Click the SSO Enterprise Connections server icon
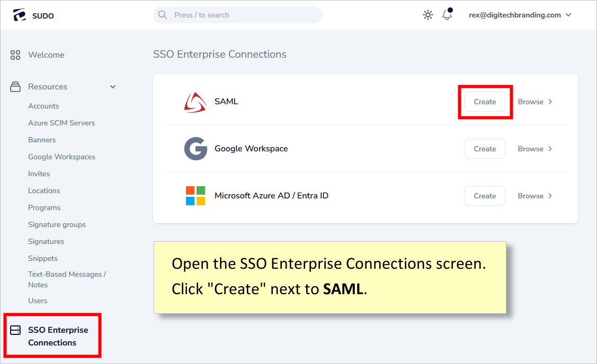The image size is (597, 364). pyautogui.click(x=15, y=330)
